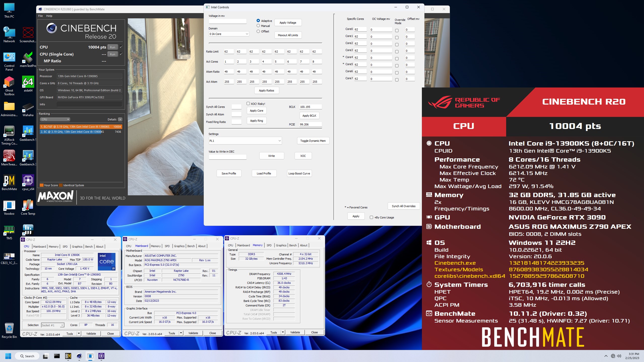Click the Windows Start button
The width and height of the screenshot is (644, 362).
8,356
